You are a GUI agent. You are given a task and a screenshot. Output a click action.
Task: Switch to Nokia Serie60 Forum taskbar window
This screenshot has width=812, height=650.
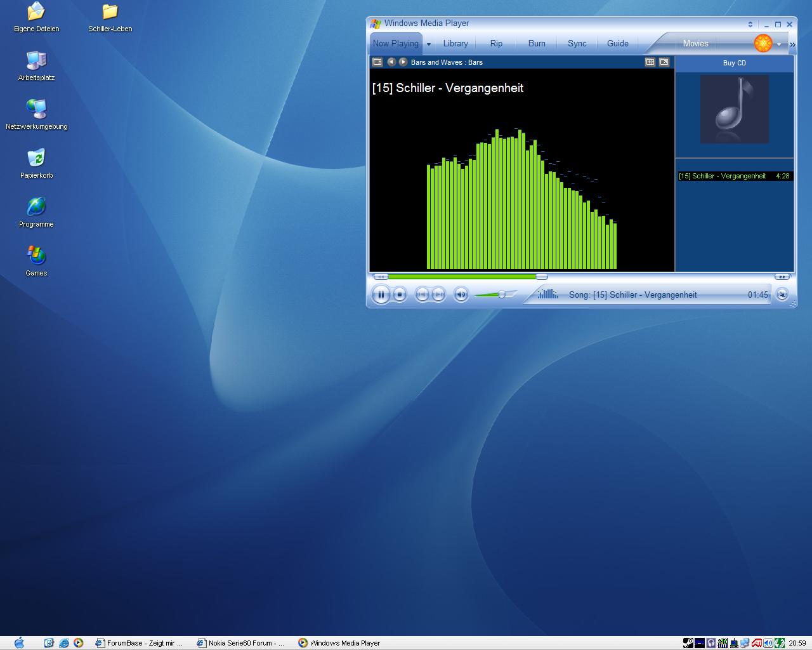click(242, 643)
